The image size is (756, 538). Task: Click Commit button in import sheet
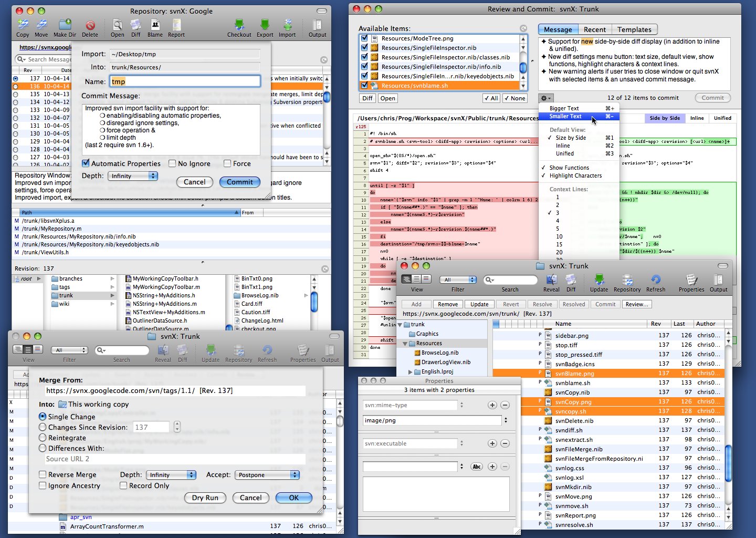pos(240,182)
